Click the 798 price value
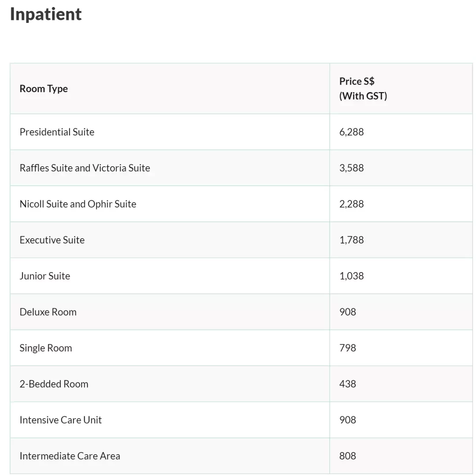This screenshot has height=475, width=476. (348, 348)
